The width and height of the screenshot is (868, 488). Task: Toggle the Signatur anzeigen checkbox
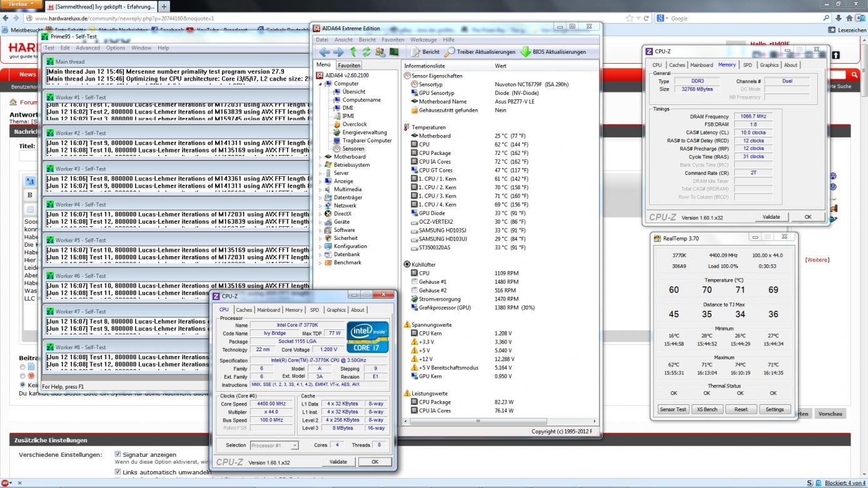point(118,454)
